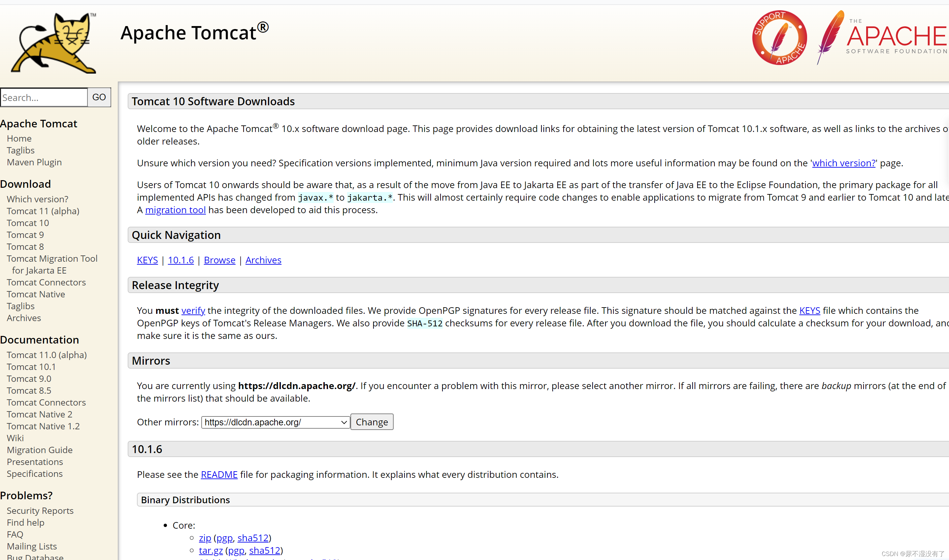The height and width of the screenshot is (560, 949).
Task: Open Presentations link
Action: tap(35, 462)
